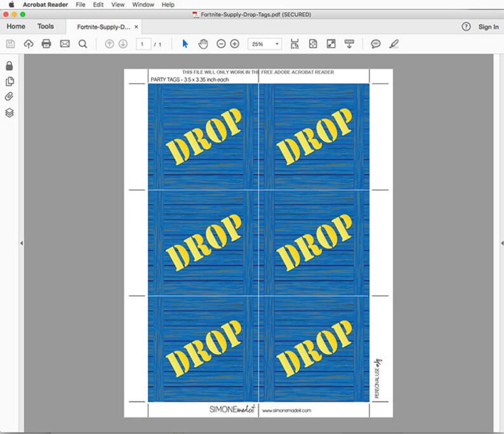504x434 pixels.
Task: Click the fit width scrolling icon
Action: [295, 44]
